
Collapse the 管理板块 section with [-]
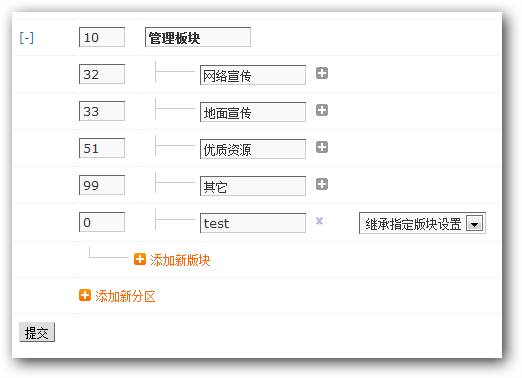(x=26, y=38)
